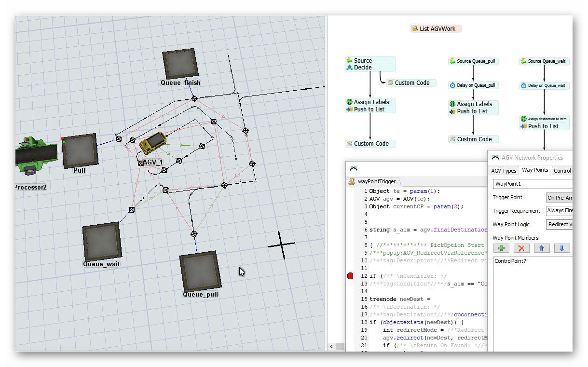Click the horizontal scrollbar left arrow
Image resolution: width=588 pixels, height=367 pixels.
331,346
